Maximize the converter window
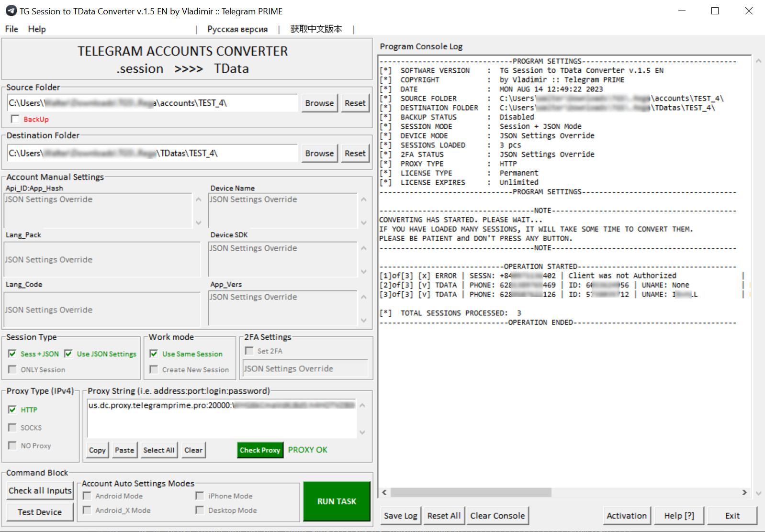The width and height of the screenshot is (765, 532). (715, 11)
